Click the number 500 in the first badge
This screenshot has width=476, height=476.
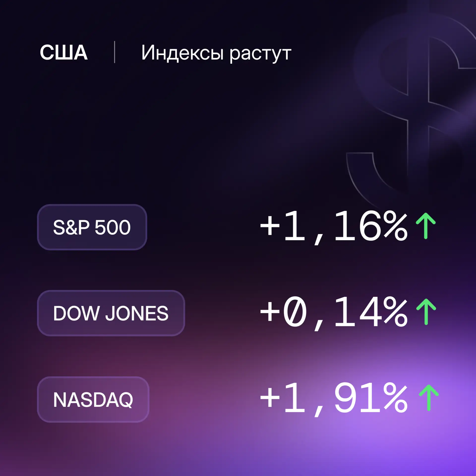click(x=113, y=227)
